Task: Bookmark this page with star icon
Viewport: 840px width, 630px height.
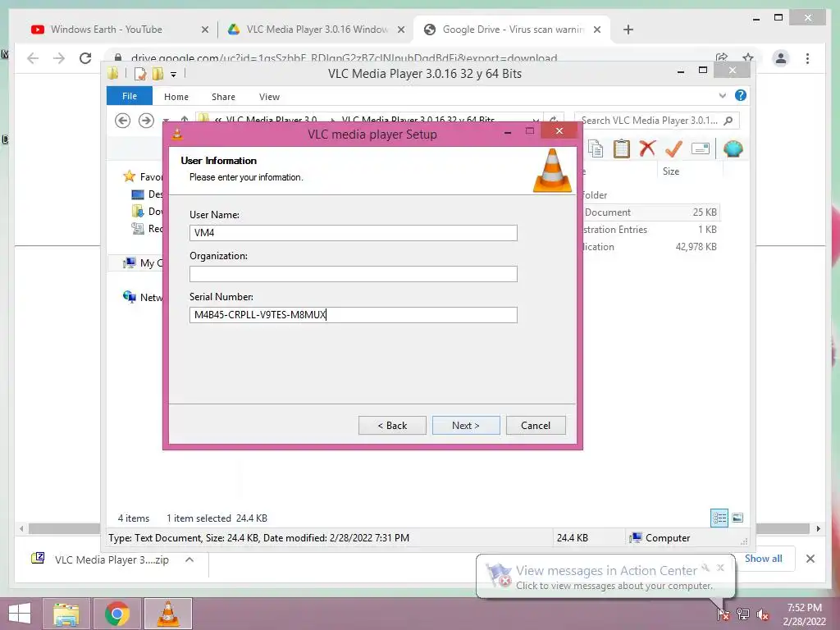Action: (x=748, y=57)
